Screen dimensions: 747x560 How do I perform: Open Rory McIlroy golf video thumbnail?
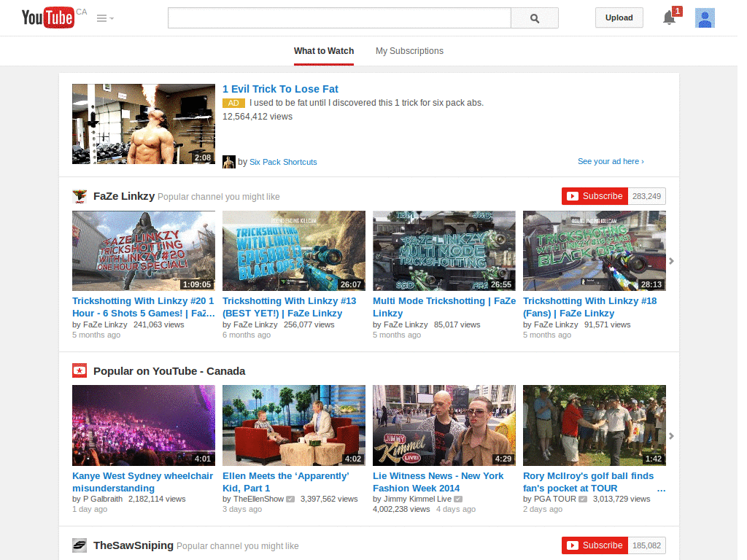pyautogui.click(x=594, y=425)
